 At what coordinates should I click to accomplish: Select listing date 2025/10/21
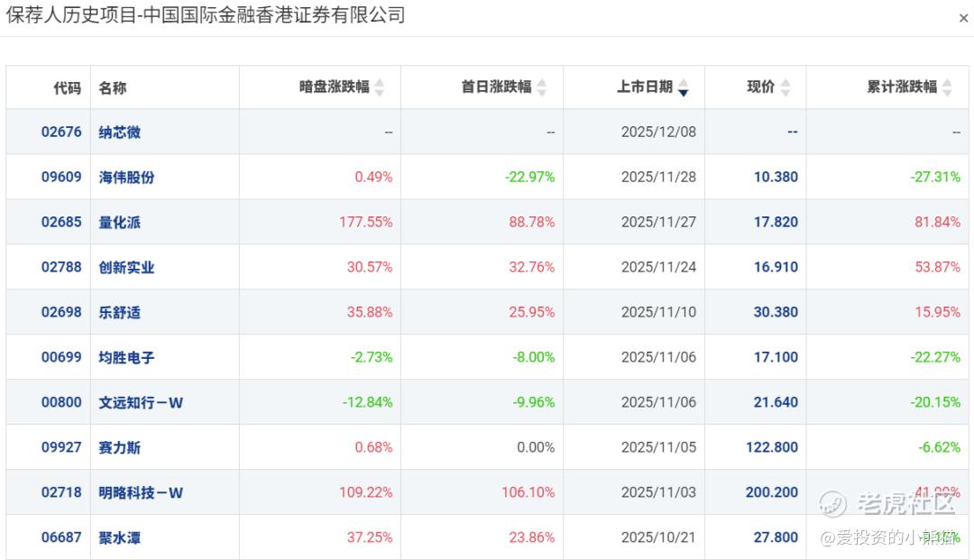[x=658, y=537]
